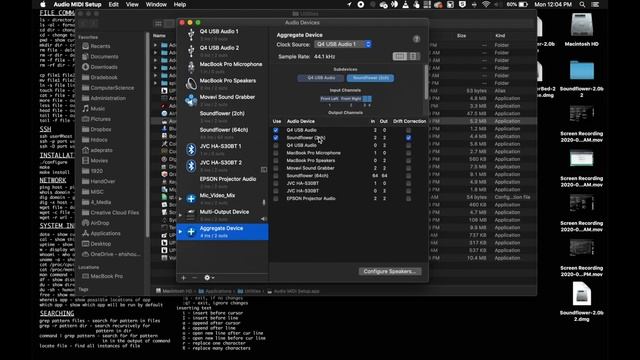This screenshot has width=640, height=360.
Task: Check Use for Movavi Sound Grabber
Action: pyautogui.click(x=276, y=168)
